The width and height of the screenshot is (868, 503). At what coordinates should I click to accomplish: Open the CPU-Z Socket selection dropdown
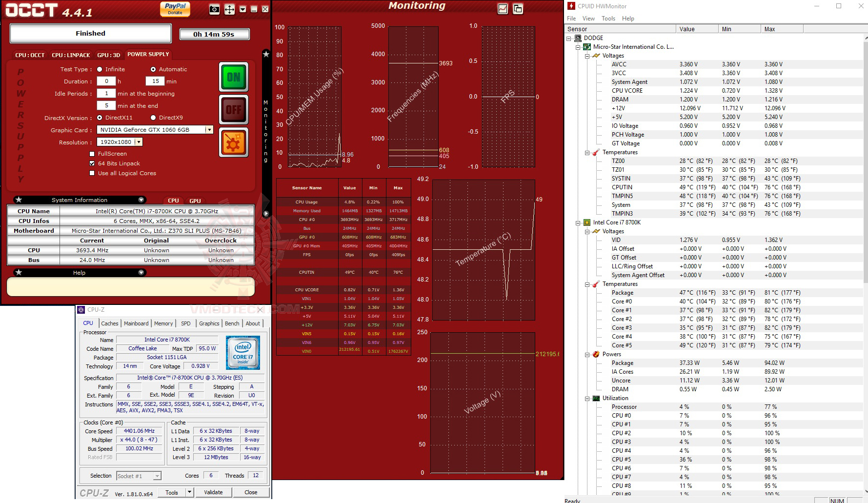coord(157,476)
